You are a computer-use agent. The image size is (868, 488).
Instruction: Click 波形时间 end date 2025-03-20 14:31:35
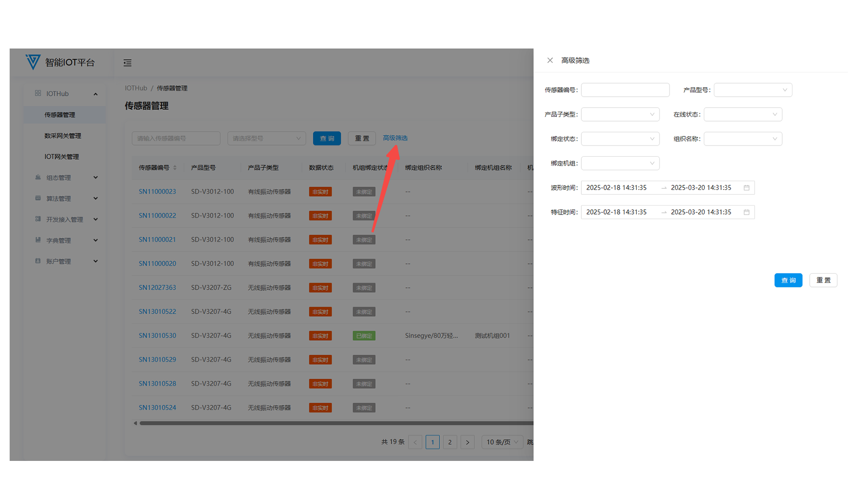(x=701, y=188)
